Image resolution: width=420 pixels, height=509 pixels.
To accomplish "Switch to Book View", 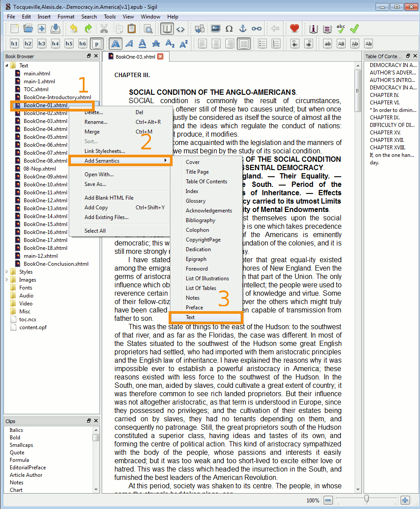I will [x=167, y=29].
